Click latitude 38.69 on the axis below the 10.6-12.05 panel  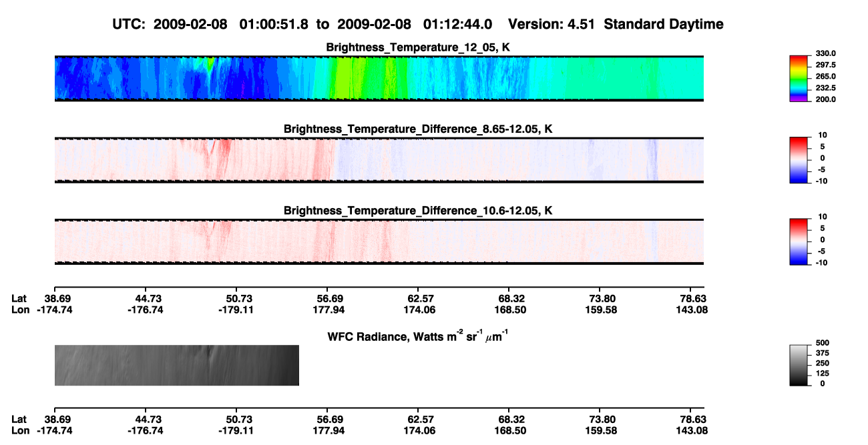pos(56,298)
